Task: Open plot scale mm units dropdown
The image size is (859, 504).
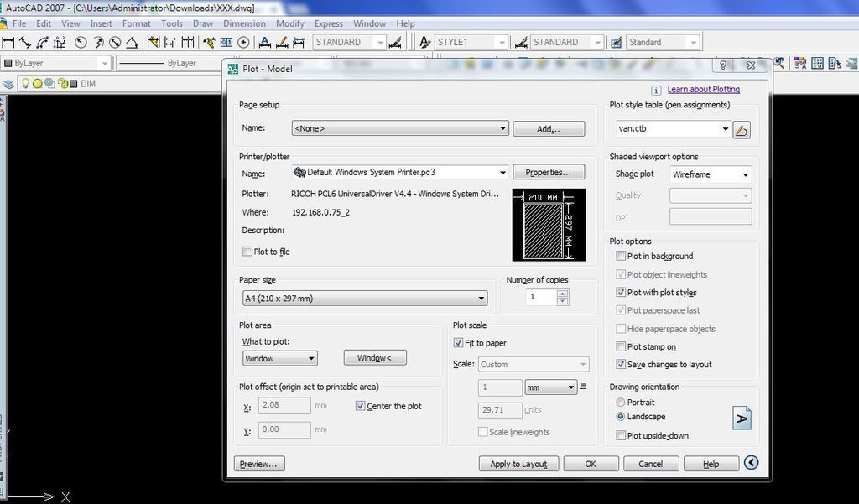Action: pyautogui.click(x=550, y=387)
